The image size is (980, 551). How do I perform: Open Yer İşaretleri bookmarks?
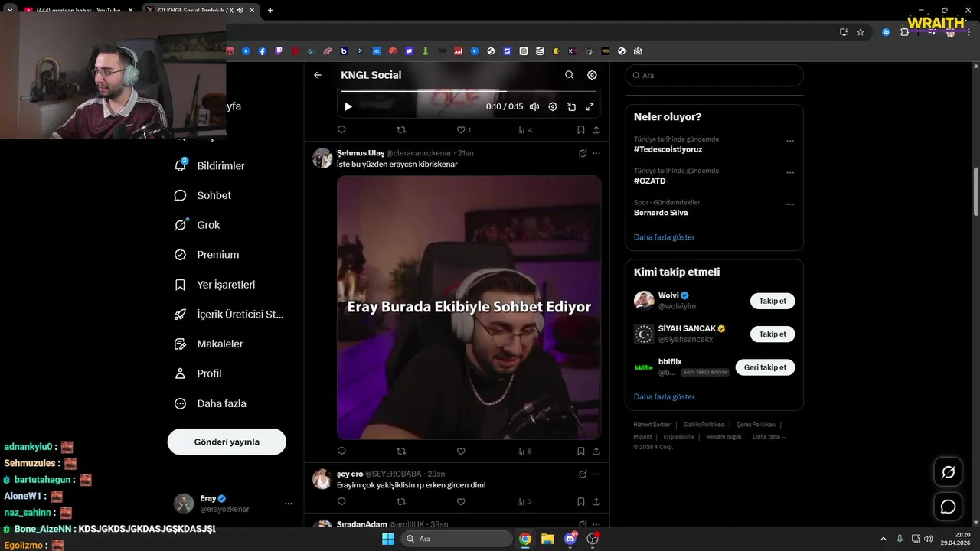click(x=215, y=285)
